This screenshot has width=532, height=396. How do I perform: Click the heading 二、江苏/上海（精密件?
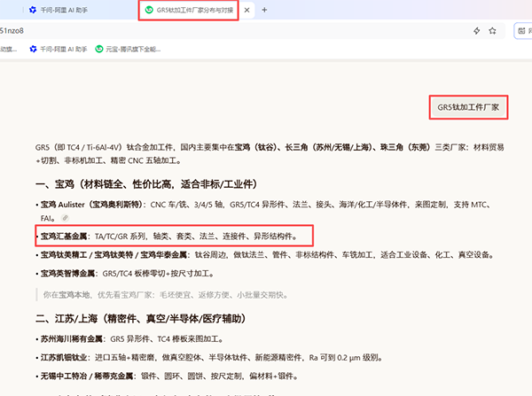point(140,319)
